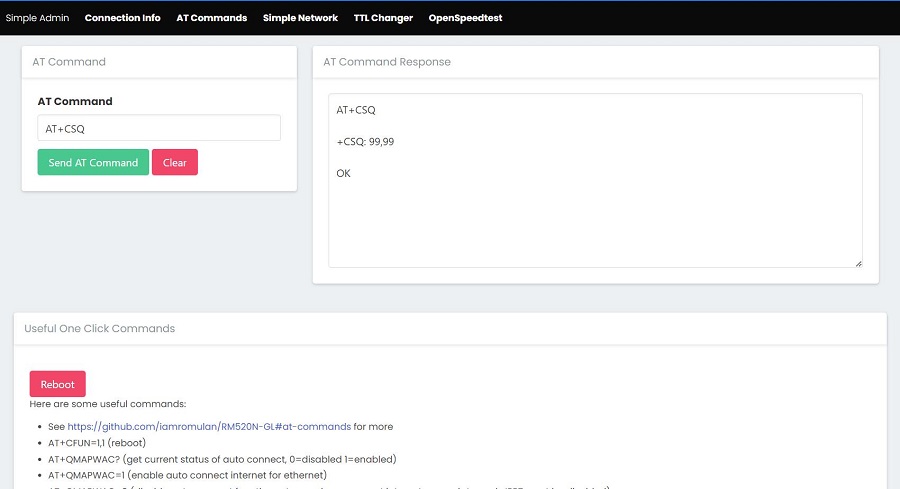Click the "AT Command Response" card header
Image resolution: width=900 pixels, height=489 pixels.
387,61
